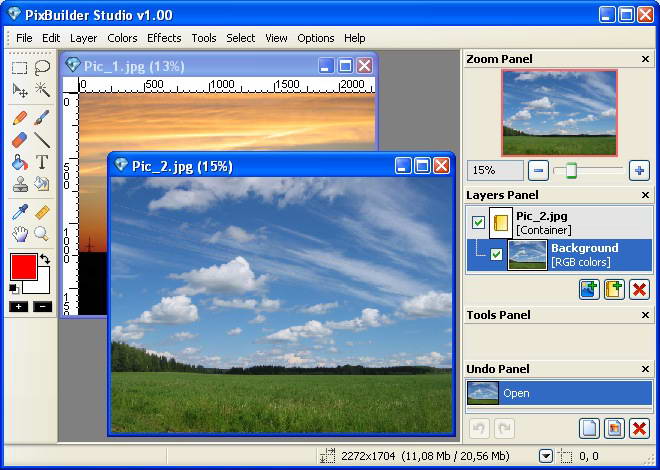Select the Rectangular selection tool
660x470 pixels.
(19, 68)
